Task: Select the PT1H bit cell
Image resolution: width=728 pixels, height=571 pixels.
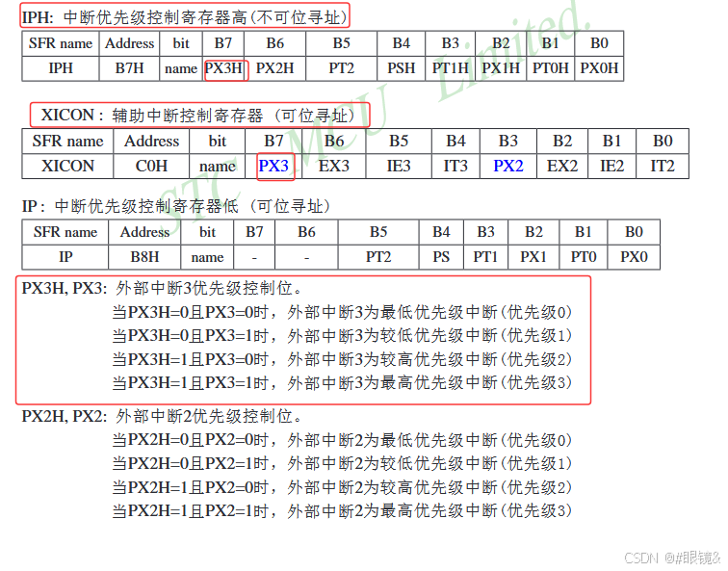Action: [450, 68]
